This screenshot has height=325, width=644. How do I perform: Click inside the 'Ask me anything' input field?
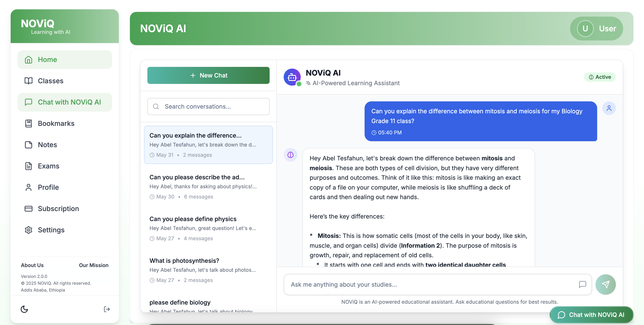tap(425, 284)
